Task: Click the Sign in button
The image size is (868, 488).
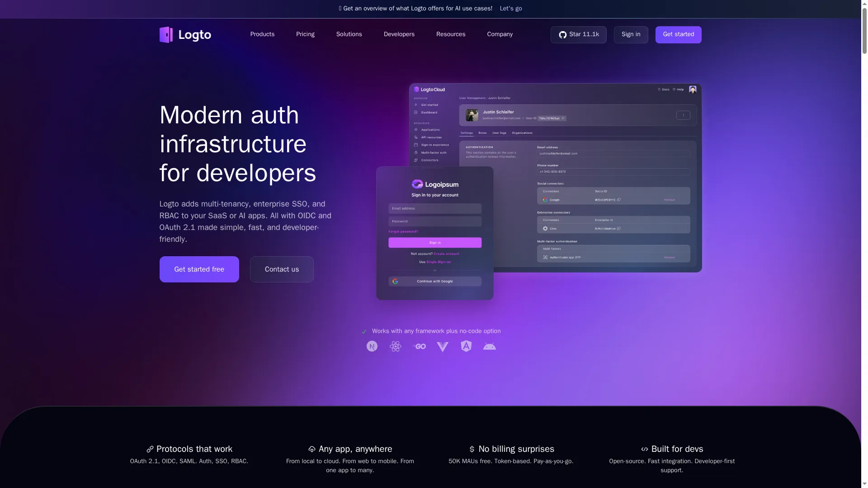Action: [x=631, y=35]
